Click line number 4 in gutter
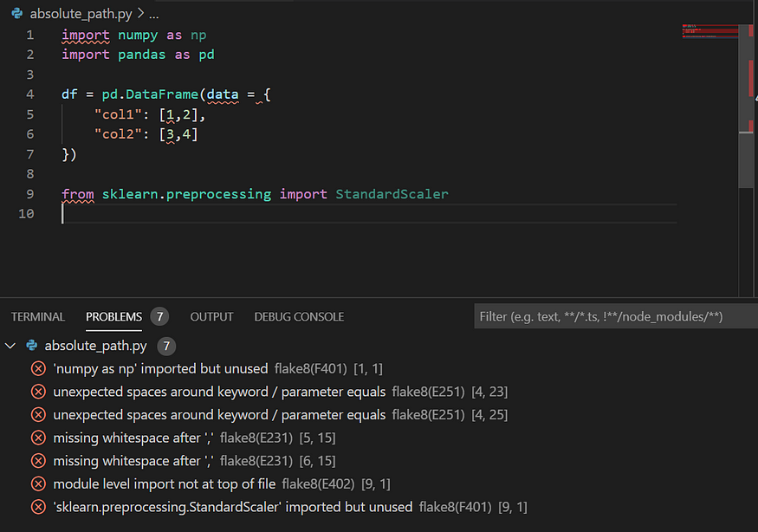 click(x=30, y=94)
